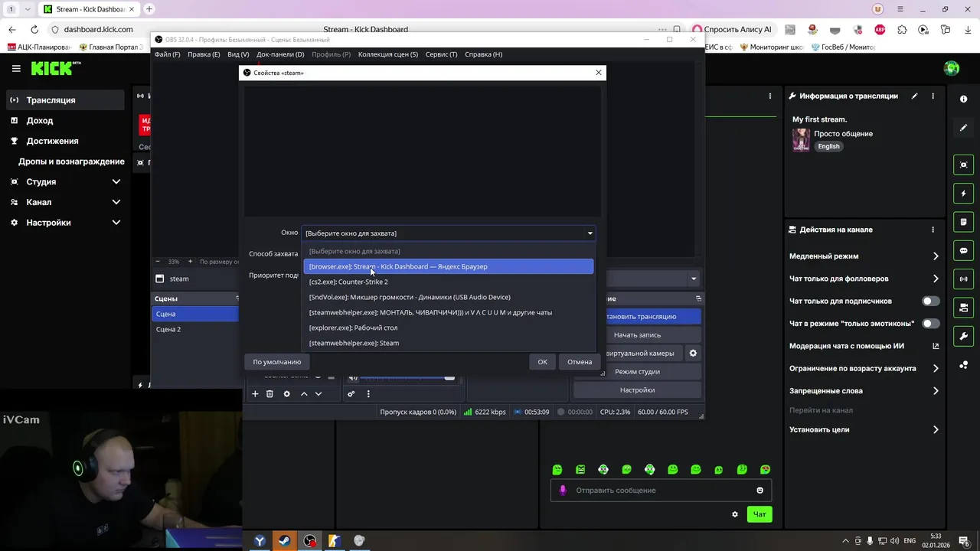980x551 pixels.
Task: Open OBS virtual camera settings gear
Action: pos(693,354)
